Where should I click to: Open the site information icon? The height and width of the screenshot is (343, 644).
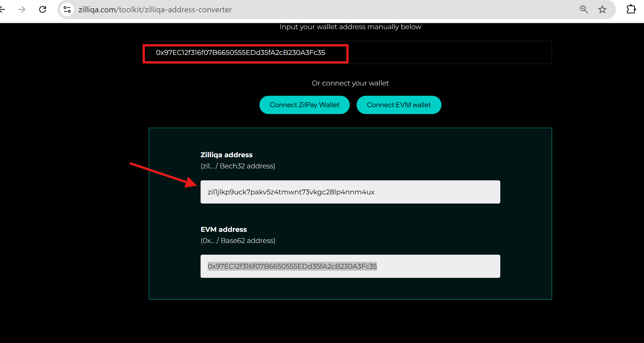67,9
